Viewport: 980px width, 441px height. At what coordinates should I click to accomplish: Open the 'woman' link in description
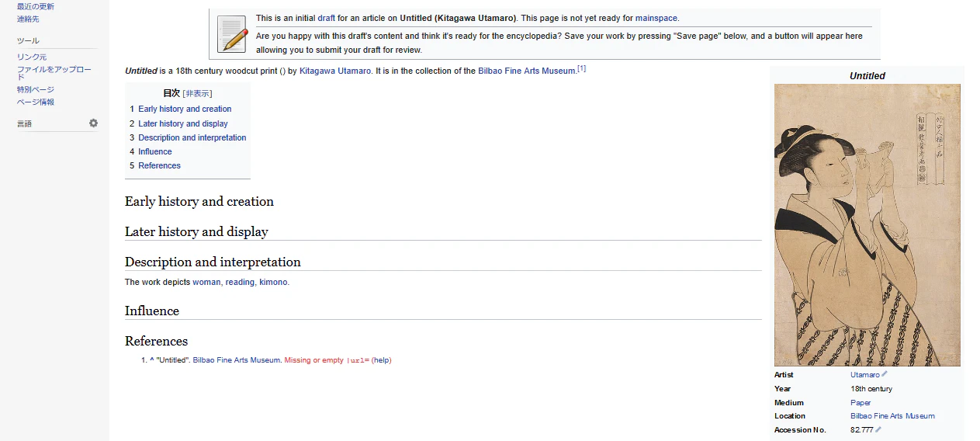[206, 282]
